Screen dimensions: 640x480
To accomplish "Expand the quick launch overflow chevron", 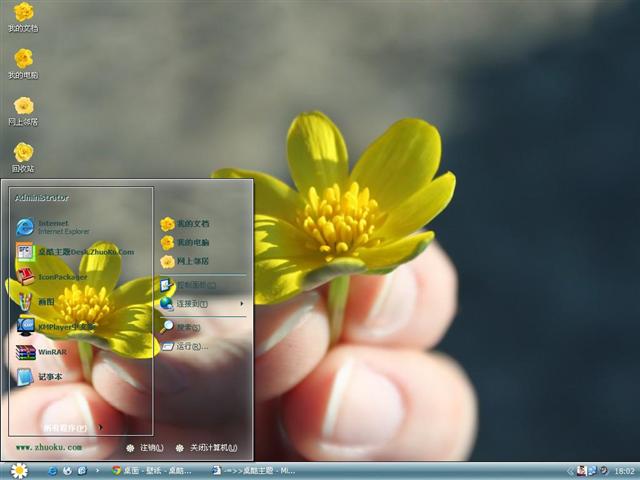I will 97,471.
